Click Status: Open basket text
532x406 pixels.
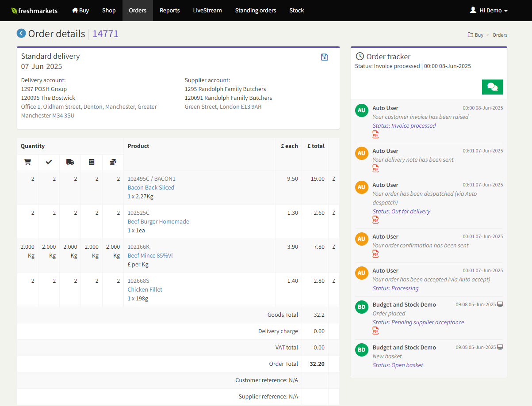pos(398,365)
